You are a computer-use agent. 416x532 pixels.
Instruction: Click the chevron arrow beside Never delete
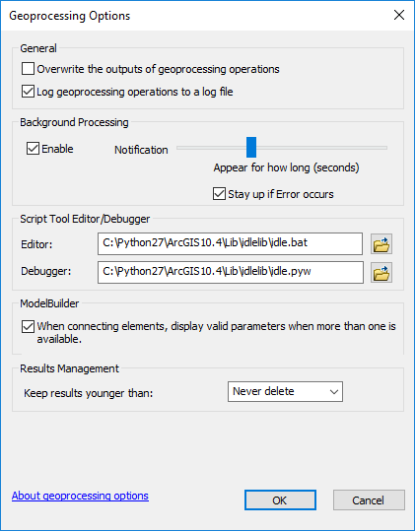(x=334, y=392)
